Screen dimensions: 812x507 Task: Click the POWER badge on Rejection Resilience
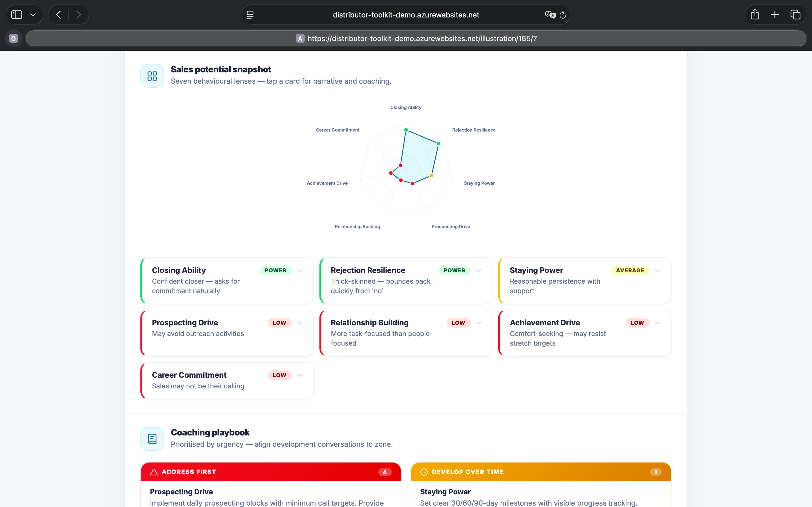point(454,270)
